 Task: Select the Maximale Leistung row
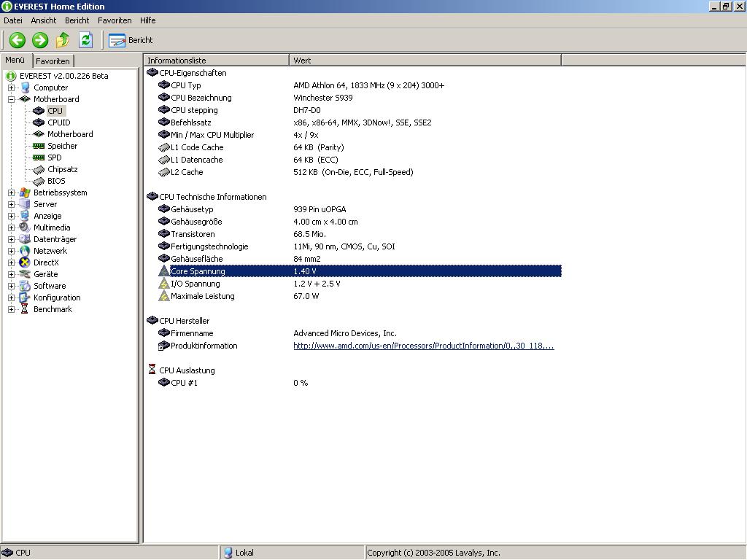(352, 296)
